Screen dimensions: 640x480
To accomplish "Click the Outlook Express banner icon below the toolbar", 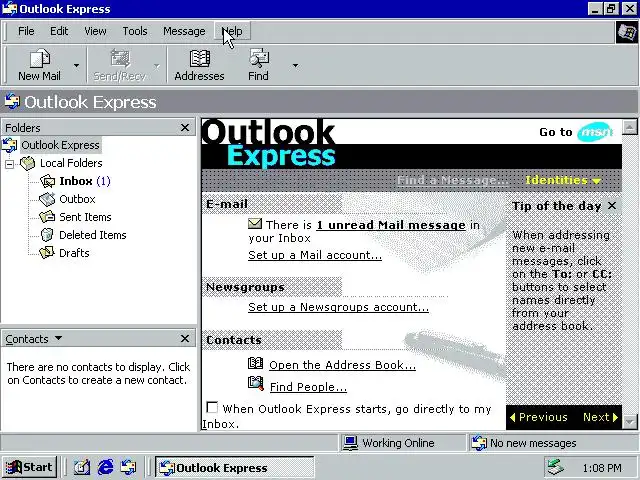I will pos(12,102).
